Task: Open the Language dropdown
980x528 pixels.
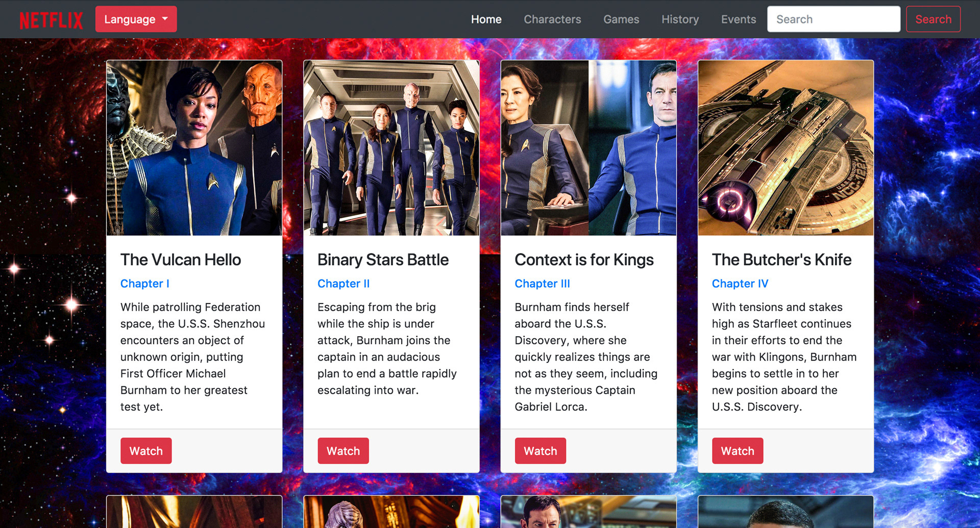Action: click(x=136, y=19)
